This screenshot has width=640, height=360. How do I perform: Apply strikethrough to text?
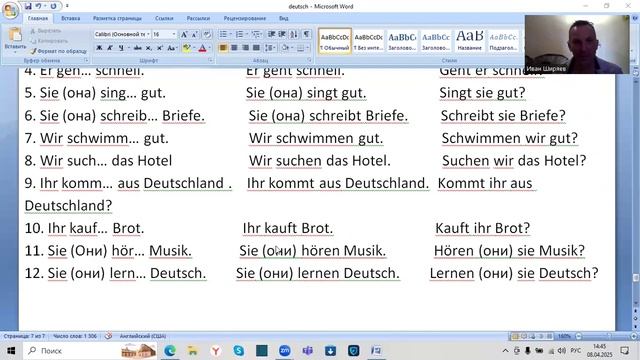[x=138, y=48]
